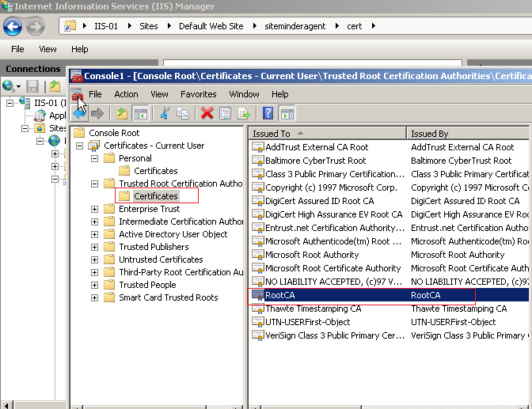Click the Copy toolbar icon

click(x=183, y=114)
